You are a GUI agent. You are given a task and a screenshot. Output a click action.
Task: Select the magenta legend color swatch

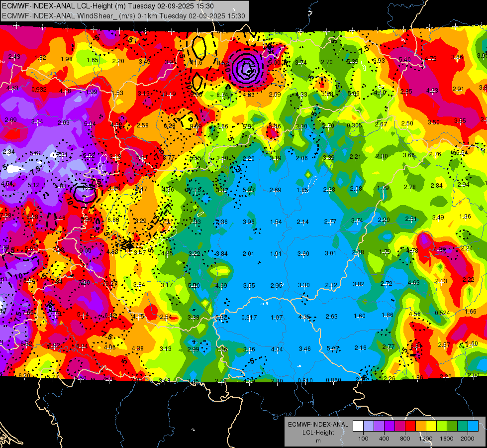point(400,426)
